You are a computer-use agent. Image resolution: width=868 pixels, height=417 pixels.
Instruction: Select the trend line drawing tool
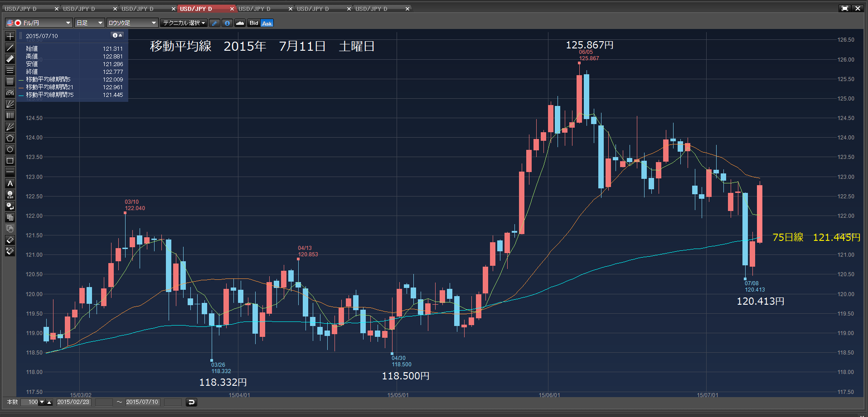tap(10, 48)
